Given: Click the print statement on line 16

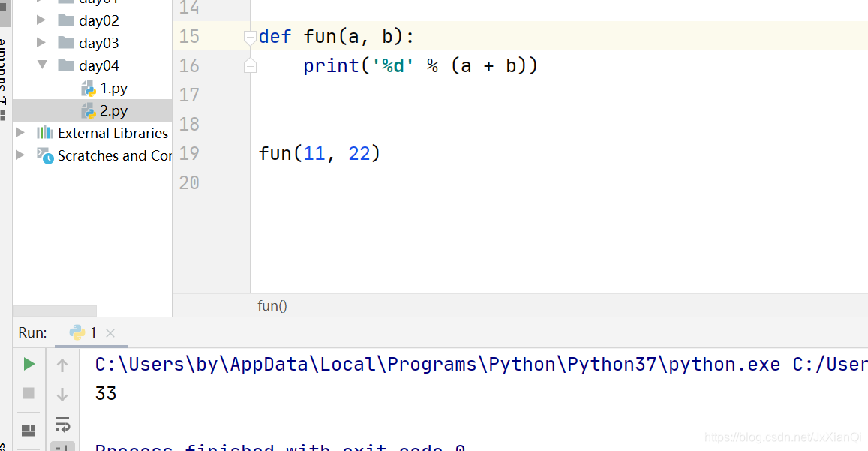Looking at the screenshot, I should coord(420,66).
